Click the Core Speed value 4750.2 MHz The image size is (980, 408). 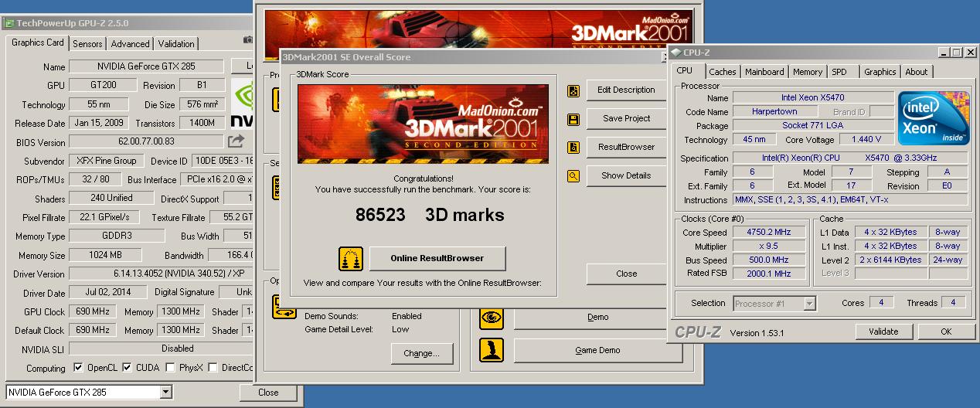click(x=768, y=233)
